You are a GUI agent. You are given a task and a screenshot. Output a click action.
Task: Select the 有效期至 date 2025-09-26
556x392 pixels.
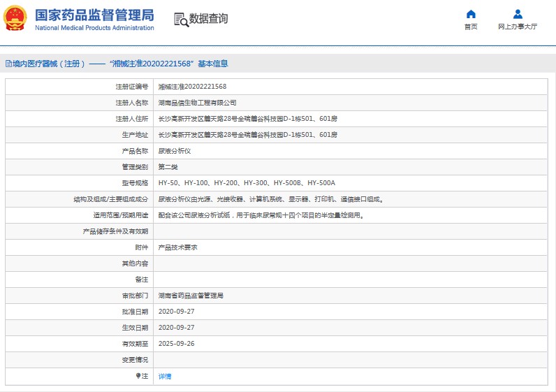pos(176,344)
